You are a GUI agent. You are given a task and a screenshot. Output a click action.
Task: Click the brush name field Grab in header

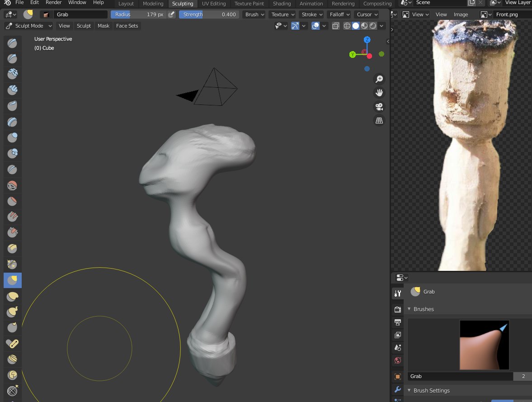point(81,14)
